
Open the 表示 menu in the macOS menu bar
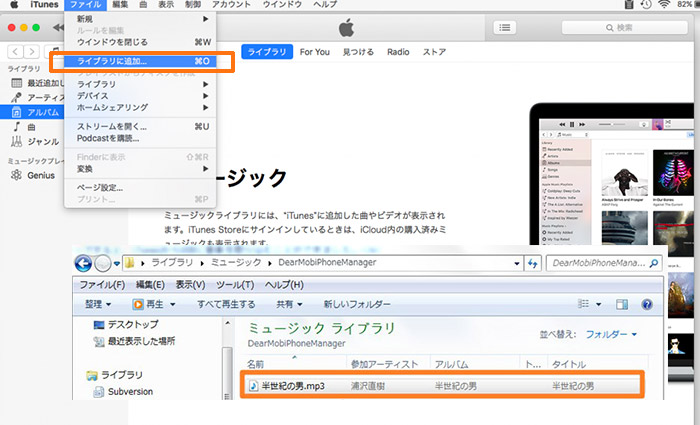click(x=166, y=4)
